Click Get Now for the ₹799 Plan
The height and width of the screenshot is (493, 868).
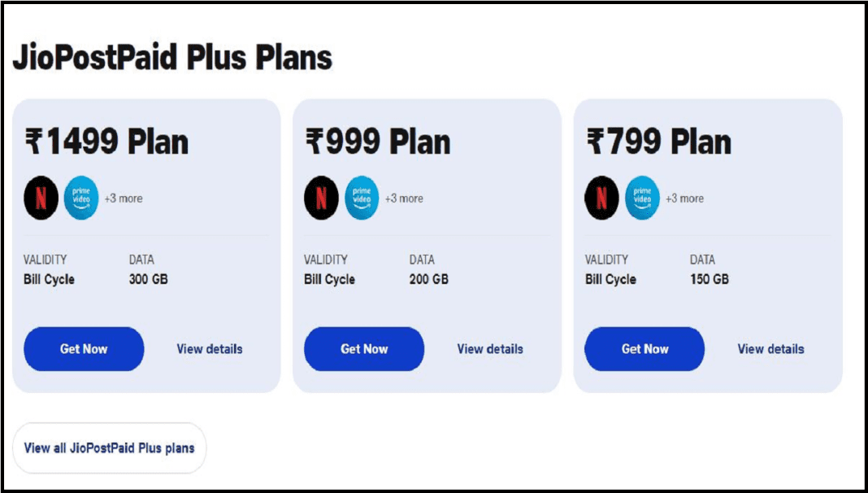click(x=644, y=348)
